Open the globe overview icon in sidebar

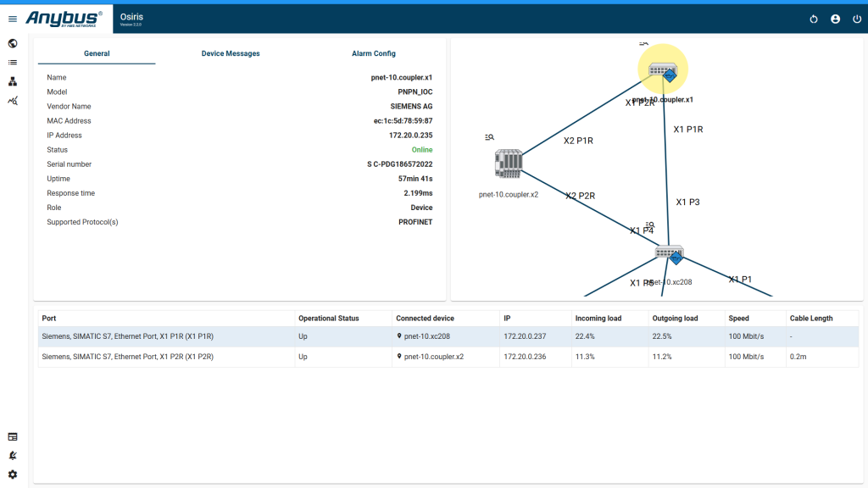12,44
